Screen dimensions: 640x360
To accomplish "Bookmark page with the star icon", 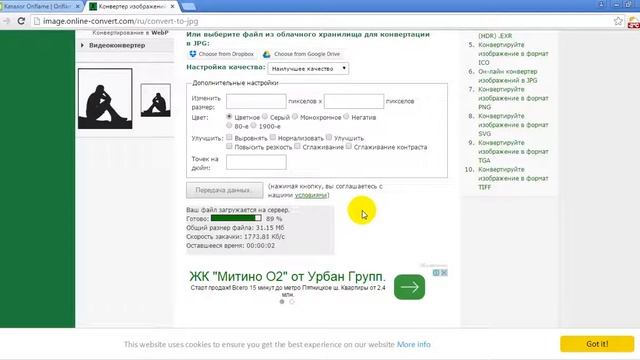I will pos(618,21).
